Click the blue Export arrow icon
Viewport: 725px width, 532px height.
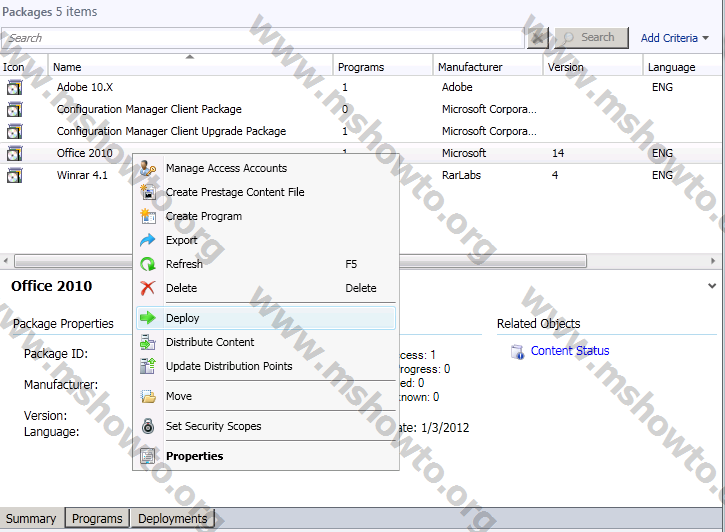pyautogui.click(x=148, y=240)
